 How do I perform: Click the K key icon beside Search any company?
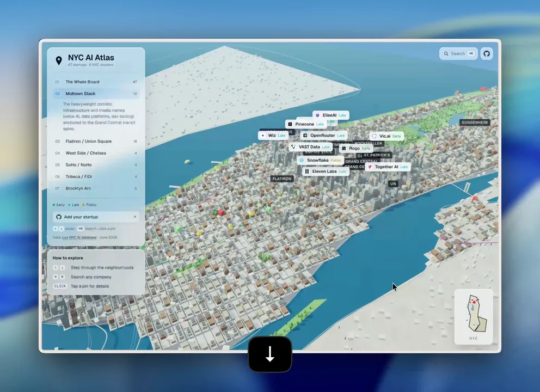(x=63, y=277)
